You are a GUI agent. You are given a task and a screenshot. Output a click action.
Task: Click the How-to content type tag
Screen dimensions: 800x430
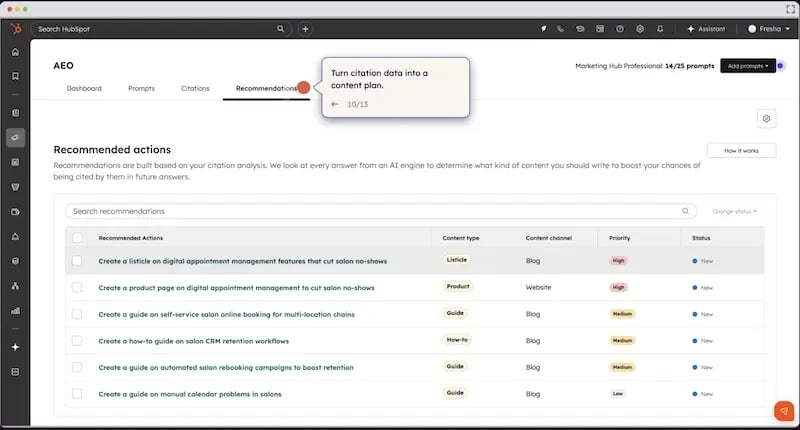457,340
